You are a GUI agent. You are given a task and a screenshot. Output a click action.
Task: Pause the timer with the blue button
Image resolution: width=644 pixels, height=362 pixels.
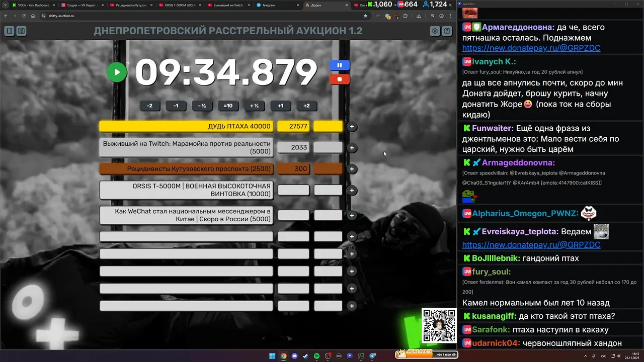click(340, 65)
